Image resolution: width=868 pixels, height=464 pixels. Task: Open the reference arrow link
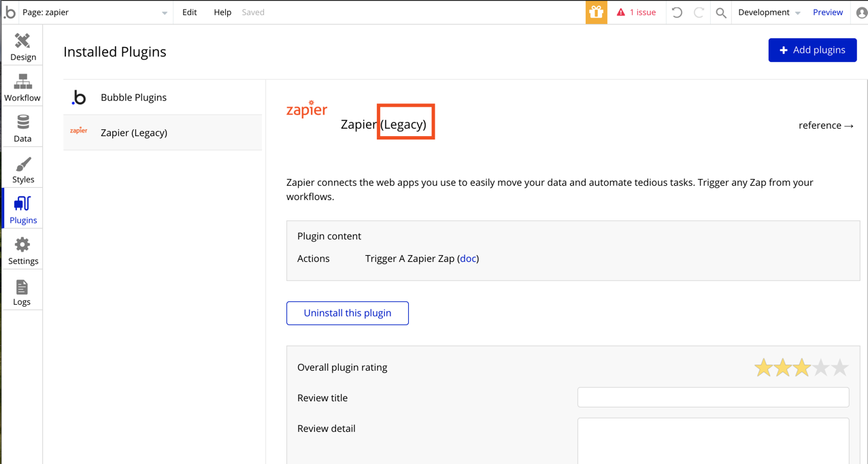point(826,125)
